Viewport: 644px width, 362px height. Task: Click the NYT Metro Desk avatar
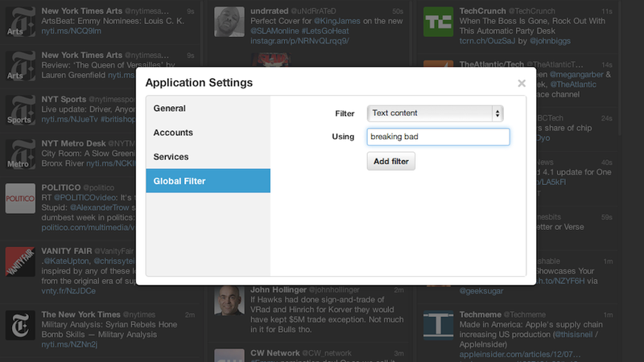coord(20,154)
